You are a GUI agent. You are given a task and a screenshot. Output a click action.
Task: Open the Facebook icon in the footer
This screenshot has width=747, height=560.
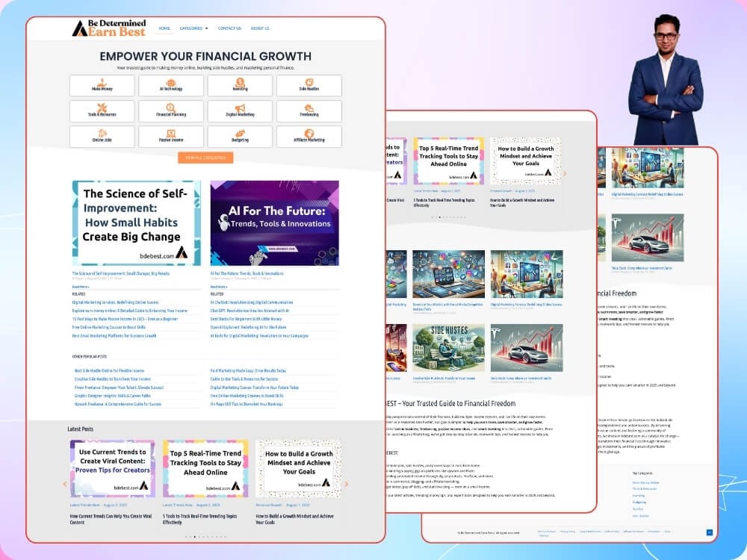709,531
